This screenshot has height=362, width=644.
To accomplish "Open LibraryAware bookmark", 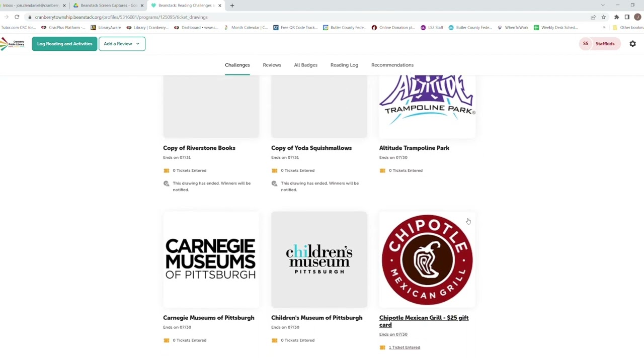I will [x=106, y=28].
